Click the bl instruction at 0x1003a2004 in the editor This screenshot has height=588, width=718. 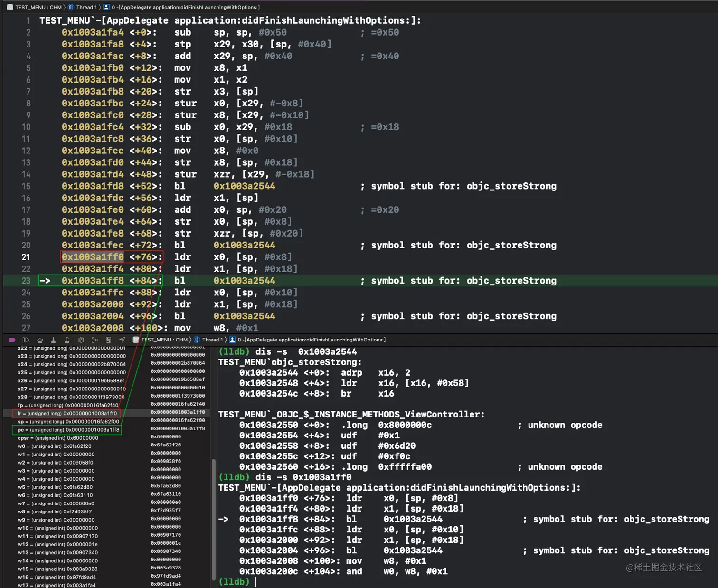pyautogui.click(x=309, y=316)
